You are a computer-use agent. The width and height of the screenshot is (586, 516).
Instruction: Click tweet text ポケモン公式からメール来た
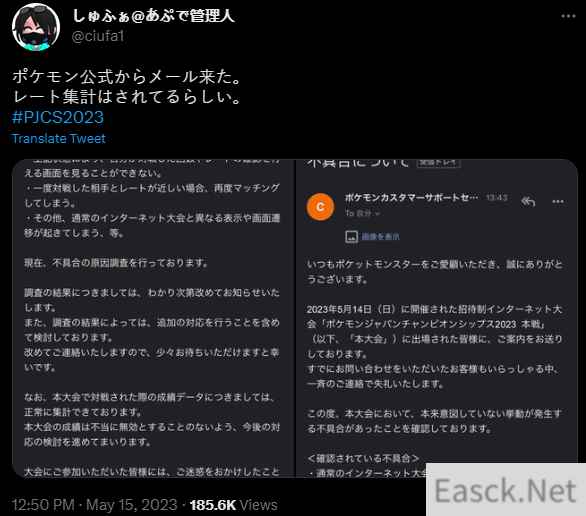[x=126, y=77]
